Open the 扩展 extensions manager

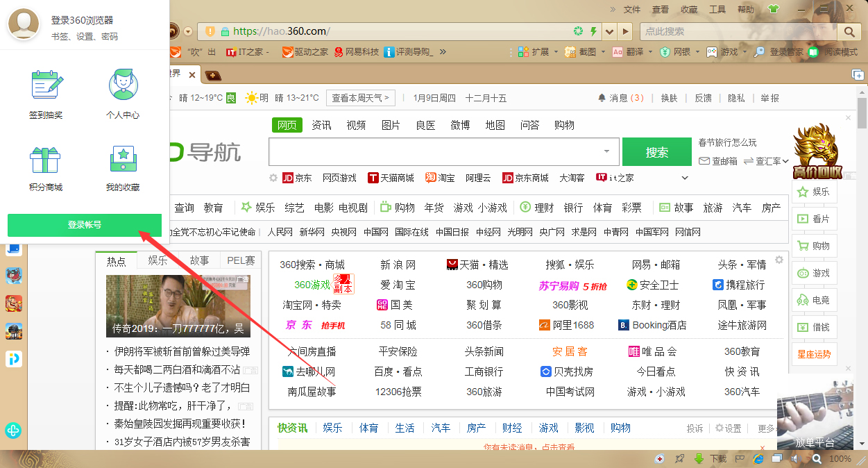pos(540,52)
